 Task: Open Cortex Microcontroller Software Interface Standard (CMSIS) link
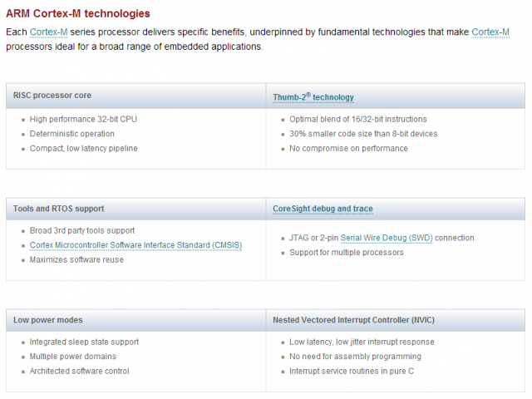[x=135, y=245]
